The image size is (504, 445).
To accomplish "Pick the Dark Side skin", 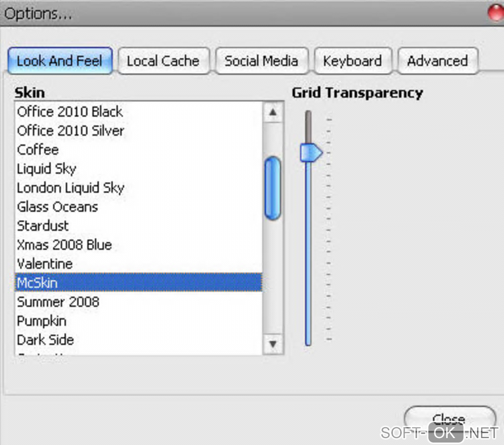I will tap(138, 340).
